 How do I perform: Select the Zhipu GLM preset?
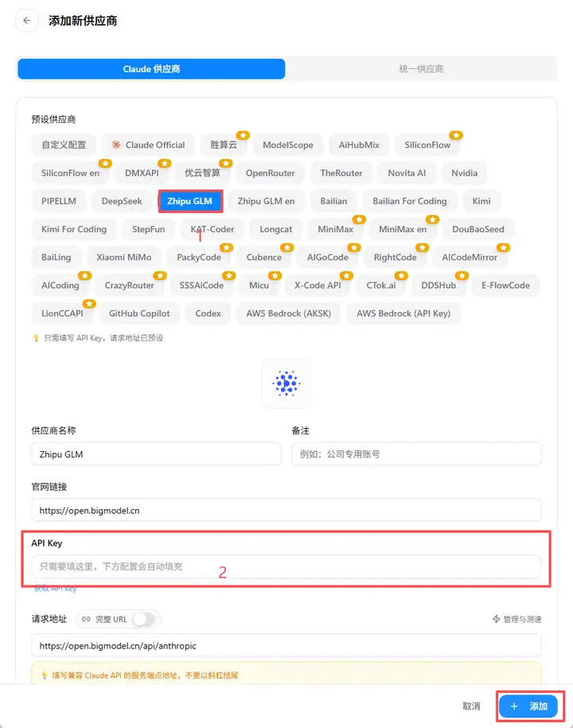(190, 201)
